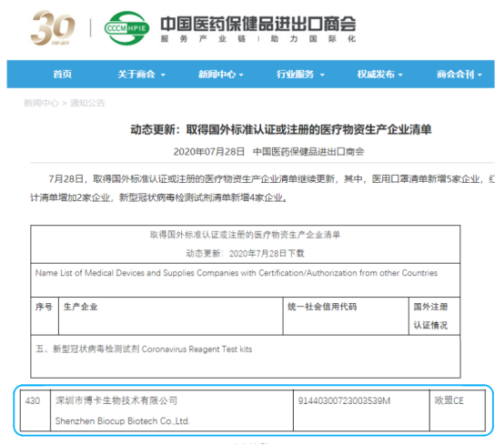Image resolution: width=504 pixels, height=445 pixels.
Task: Click the 国外注册认证情况 column header
Action: coord(430,316)
